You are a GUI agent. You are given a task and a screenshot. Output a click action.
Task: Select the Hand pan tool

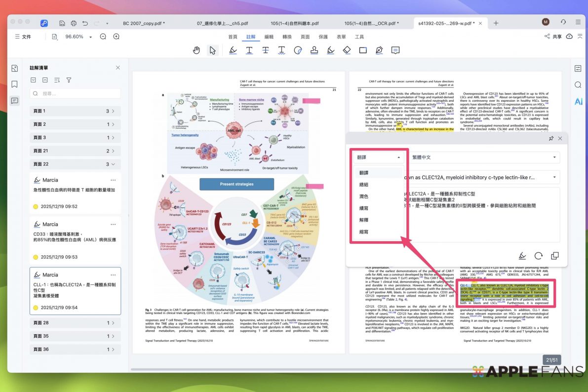196,50
